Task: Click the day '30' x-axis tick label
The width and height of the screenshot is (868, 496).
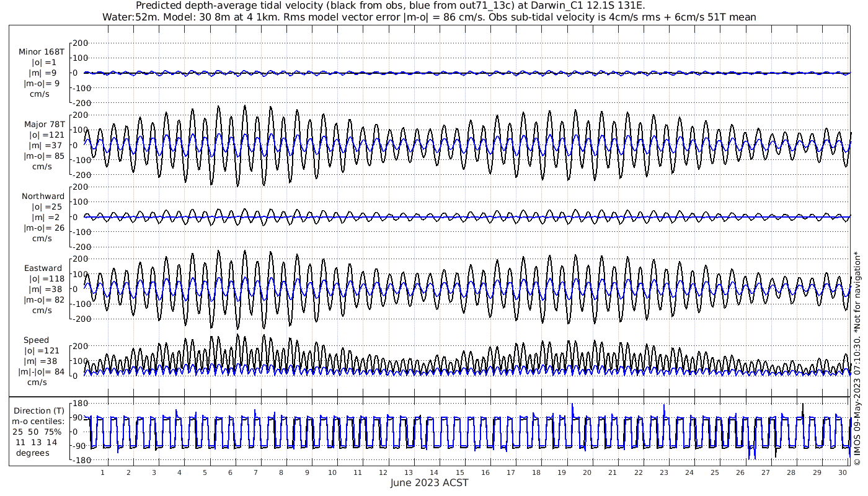Action: (x=842, y=472)
